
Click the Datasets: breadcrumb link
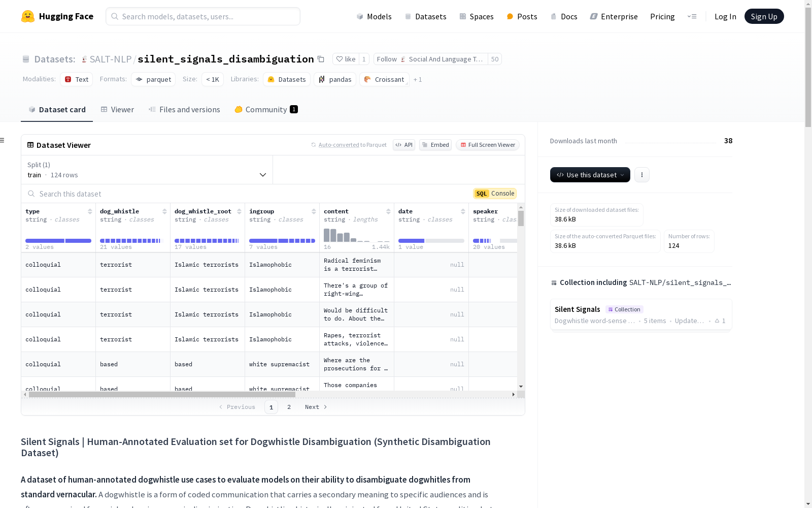coord(55,59)
